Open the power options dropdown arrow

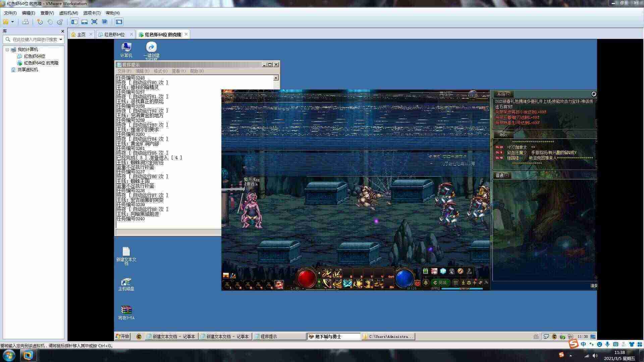tap(13, 22)
